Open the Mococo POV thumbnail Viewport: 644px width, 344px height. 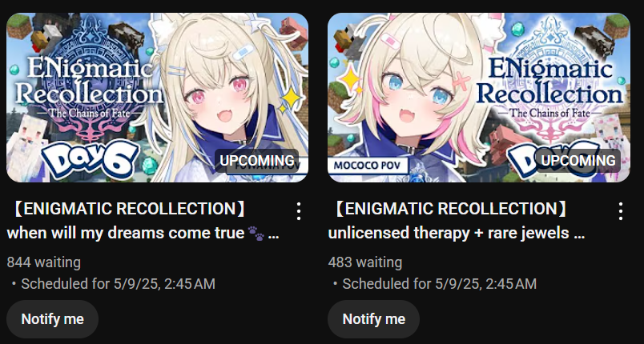tap(479, 98)
